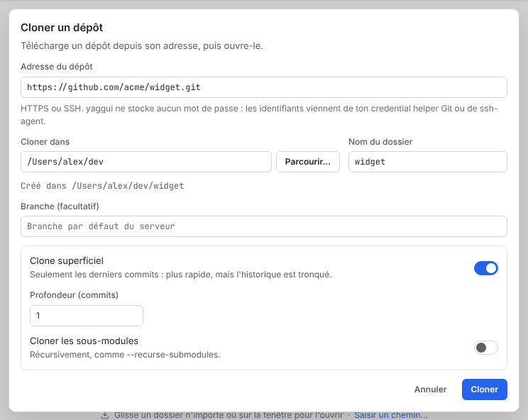
Task: Enable Cloner les sous-modules switch
Action: tap(486, 348)
